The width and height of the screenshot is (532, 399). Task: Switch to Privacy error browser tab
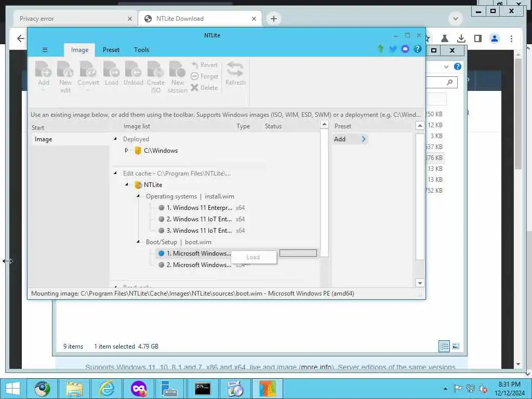point(76,19)
